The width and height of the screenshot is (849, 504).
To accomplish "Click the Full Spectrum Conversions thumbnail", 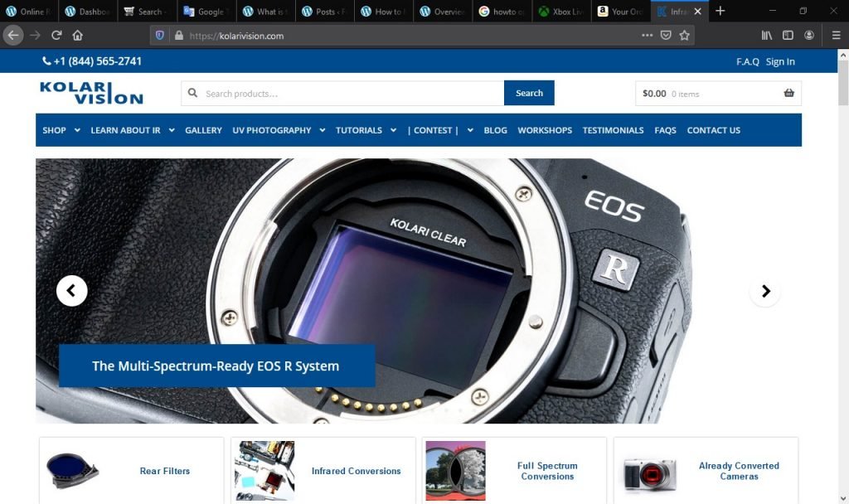I will pyautogui.click(x=455, y=471).
